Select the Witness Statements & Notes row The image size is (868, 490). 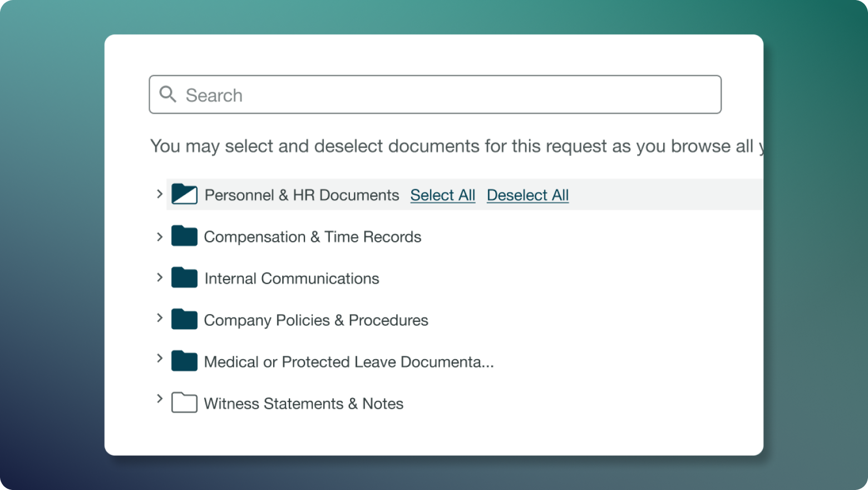tap(303, 404)
